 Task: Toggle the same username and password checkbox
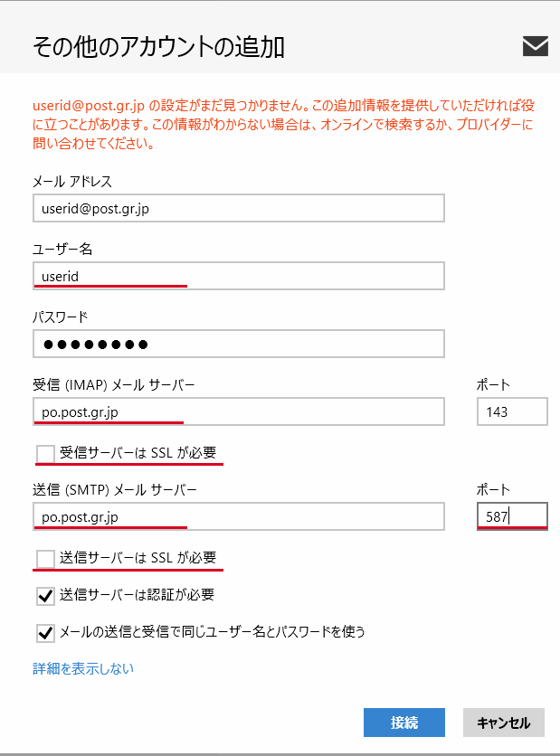pyautogui.click(x=45, y=633)
